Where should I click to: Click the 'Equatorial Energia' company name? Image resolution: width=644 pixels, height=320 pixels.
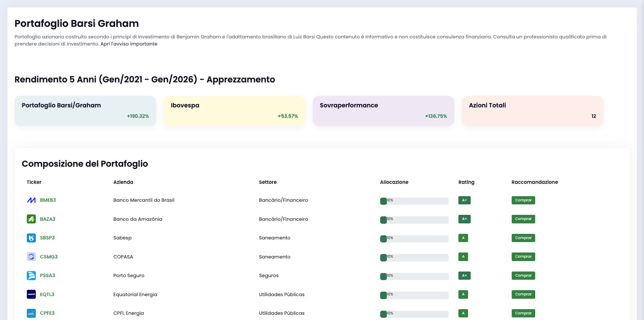(x=135, y=294)
